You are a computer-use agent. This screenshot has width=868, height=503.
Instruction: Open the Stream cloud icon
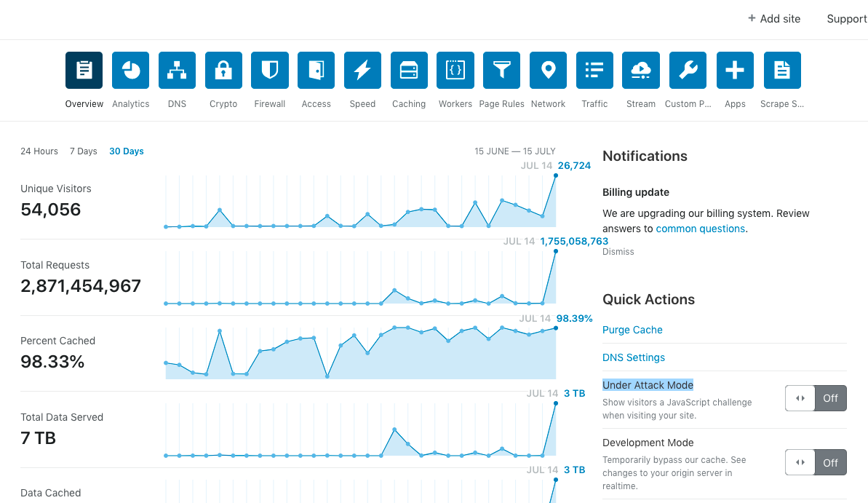pyautogui.click(x=641, y=71)
